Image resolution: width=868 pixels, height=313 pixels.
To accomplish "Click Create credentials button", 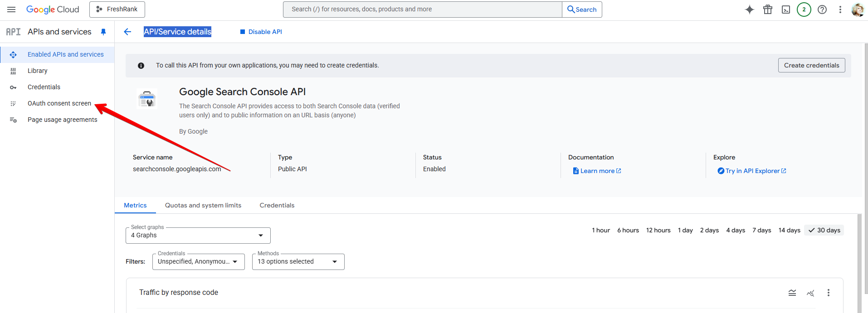I will coord(812,65).
